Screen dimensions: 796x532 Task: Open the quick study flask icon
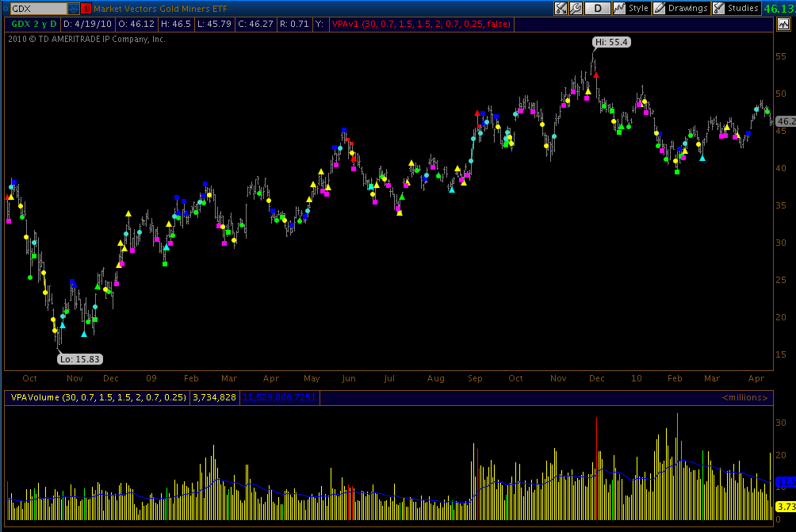coord(561,8)
